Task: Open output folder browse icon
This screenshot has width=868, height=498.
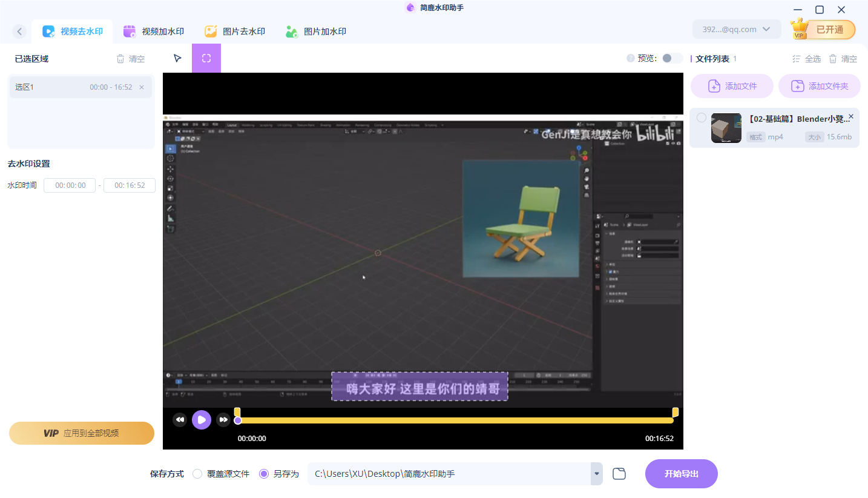Action: click(619, 474)
